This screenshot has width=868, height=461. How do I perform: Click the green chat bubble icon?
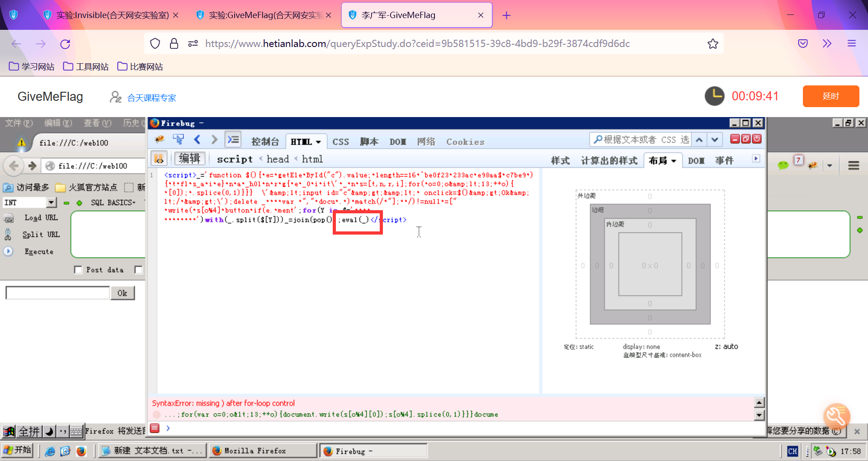[x=783, y=165]
